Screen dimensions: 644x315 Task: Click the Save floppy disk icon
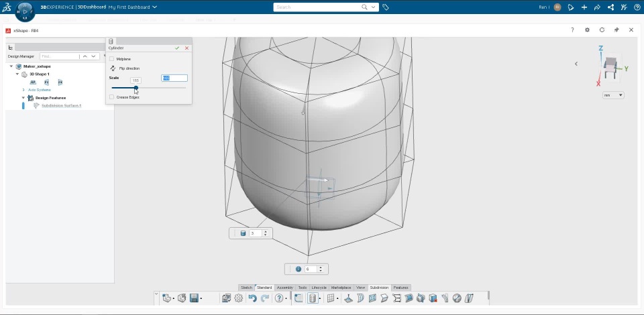point(194,298)
